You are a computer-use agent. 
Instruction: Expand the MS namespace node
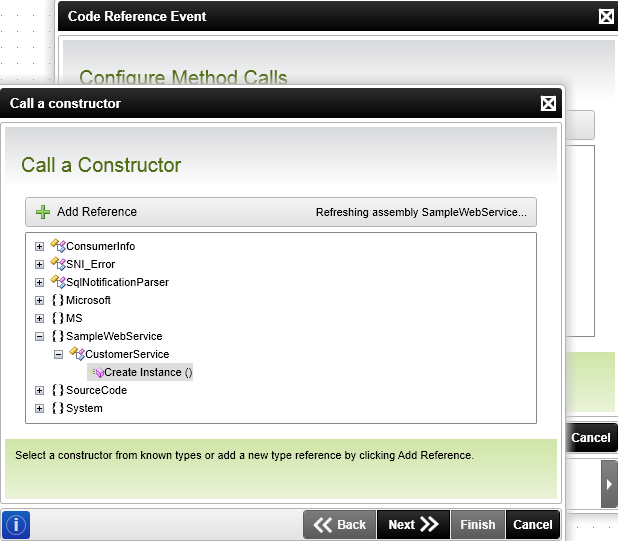pyautogui.click(x=39, y=318)
